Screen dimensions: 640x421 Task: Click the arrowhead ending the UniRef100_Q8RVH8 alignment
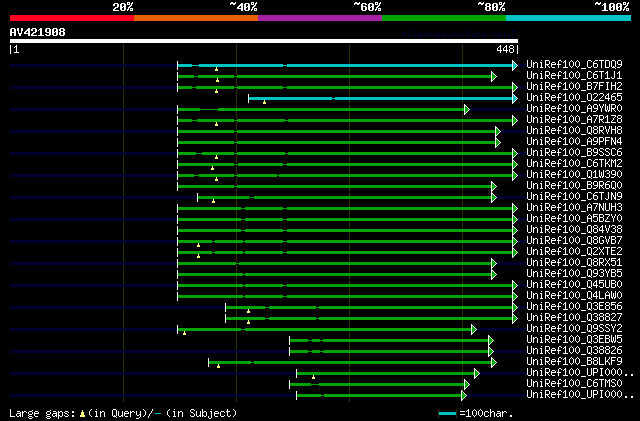[x=498, y=131]
